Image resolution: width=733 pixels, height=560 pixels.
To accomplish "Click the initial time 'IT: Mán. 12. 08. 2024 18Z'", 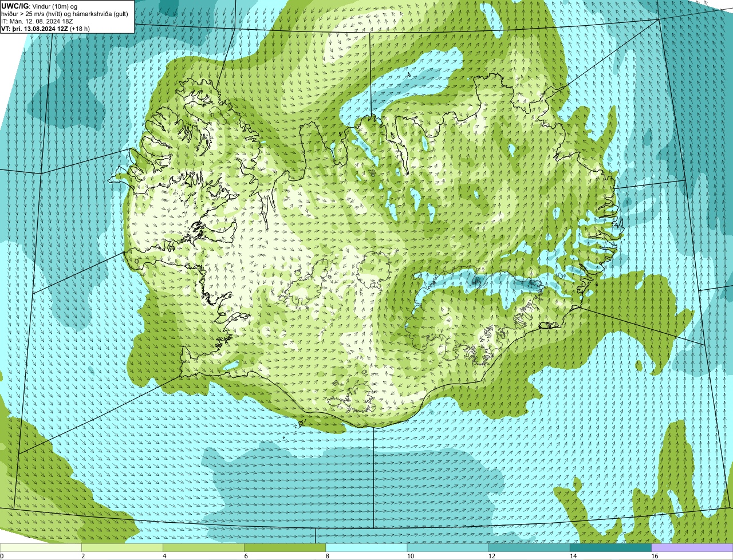I will (x=37, y=21).
